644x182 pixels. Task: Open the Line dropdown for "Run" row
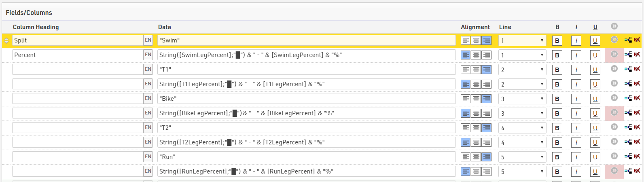522,157
